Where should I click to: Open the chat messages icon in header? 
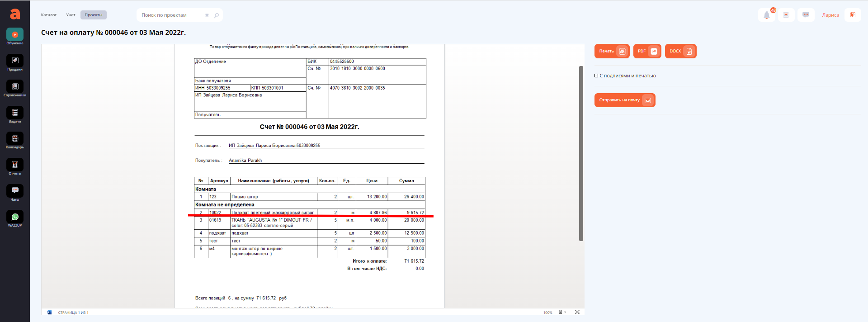[x=806, y=15]
